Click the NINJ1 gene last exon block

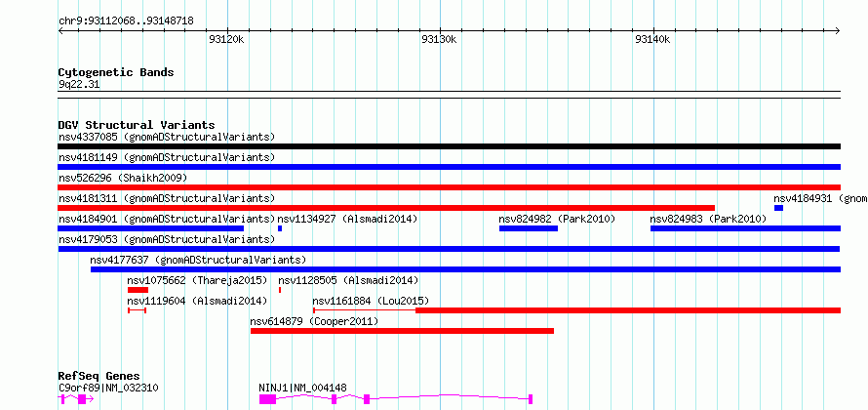coord(531,399)
